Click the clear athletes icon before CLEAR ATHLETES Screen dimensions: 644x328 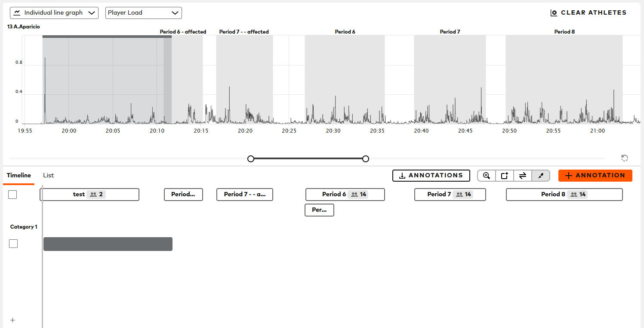click(x=553, y=12)
